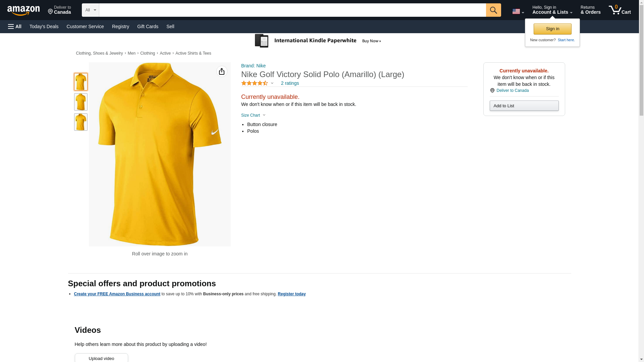Click the US flag language selector
This screenshot has width=644, height=362.
coord(518,11)
